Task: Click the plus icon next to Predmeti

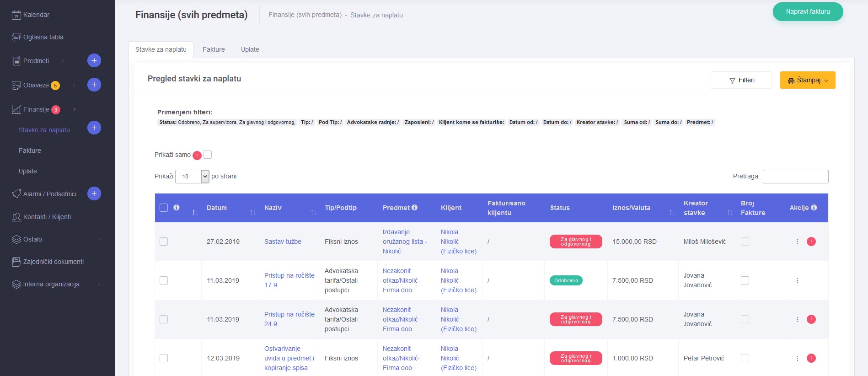Action: pyautogui.click(x=94, y=60)
